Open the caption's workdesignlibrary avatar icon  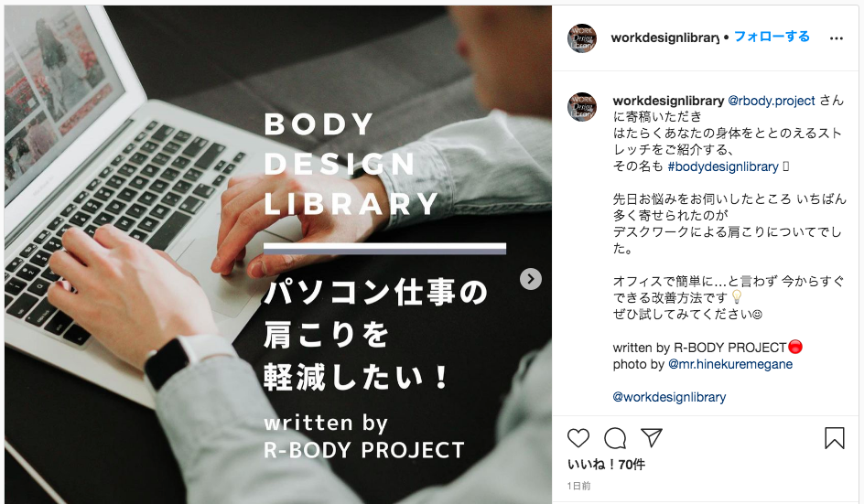pos(582,107)
